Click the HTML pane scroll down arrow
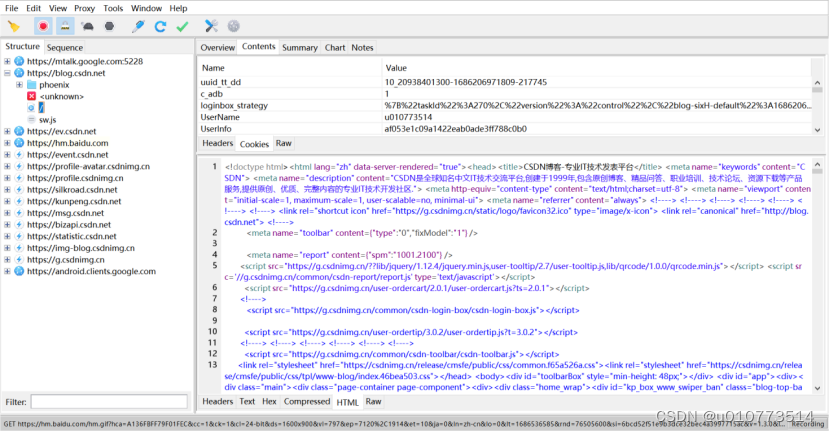830x432 pixels. click(x=817, y=388)
